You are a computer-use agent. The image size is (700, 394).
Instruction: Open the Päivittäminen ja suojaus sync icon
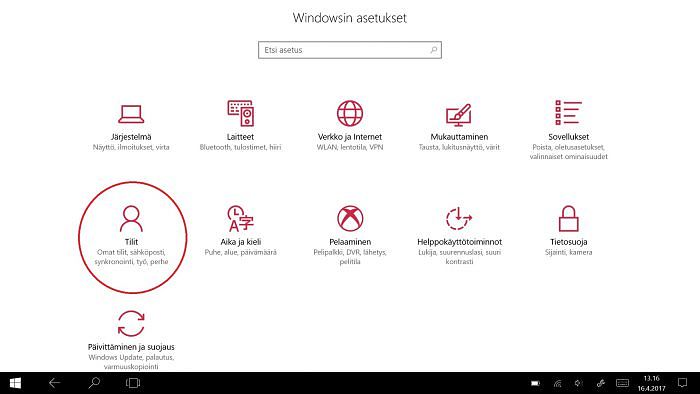click(131, 323)
